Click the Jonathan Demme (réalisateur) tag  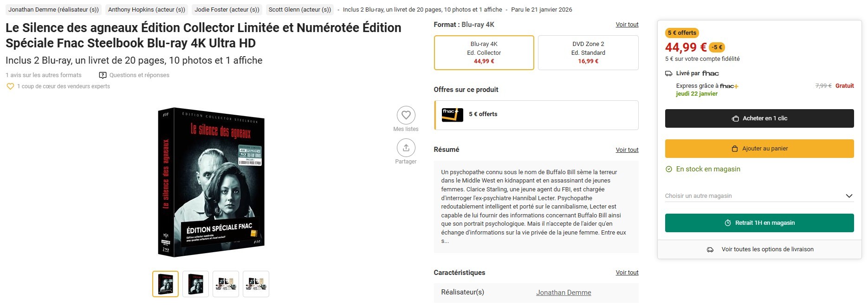[53, 9]
